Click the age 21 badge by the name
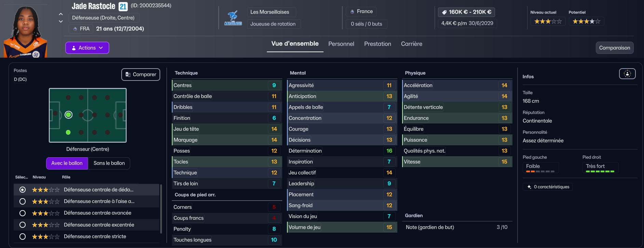644x248 pixels. [x=123, y=6]
